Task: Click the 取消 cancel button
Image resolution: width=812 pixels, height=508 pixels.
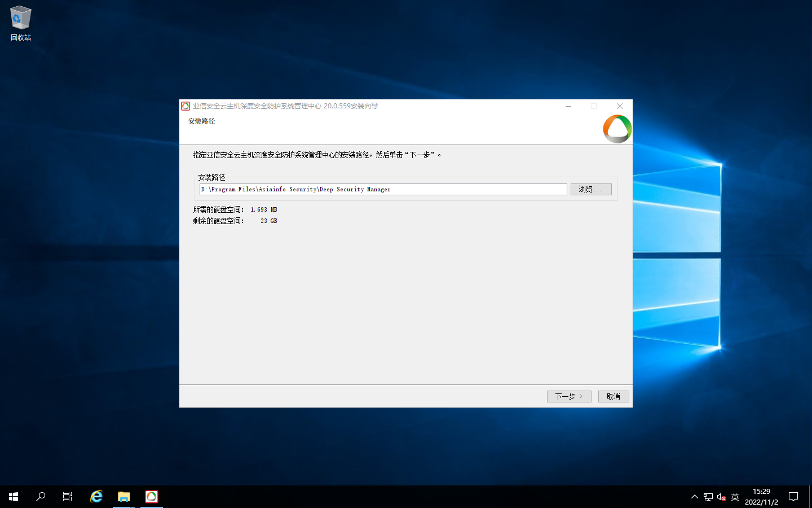Action: (x=613, y=396)
